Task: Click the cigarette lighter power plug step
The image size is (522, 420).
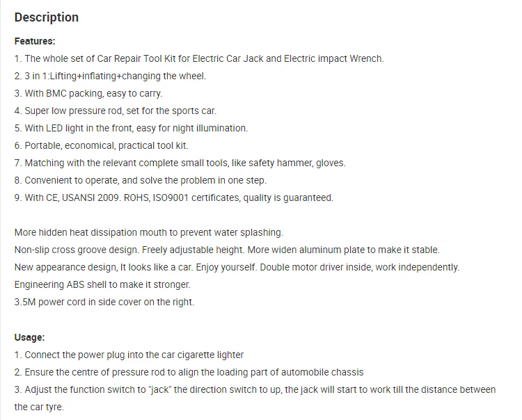Action: click(129, 355)
